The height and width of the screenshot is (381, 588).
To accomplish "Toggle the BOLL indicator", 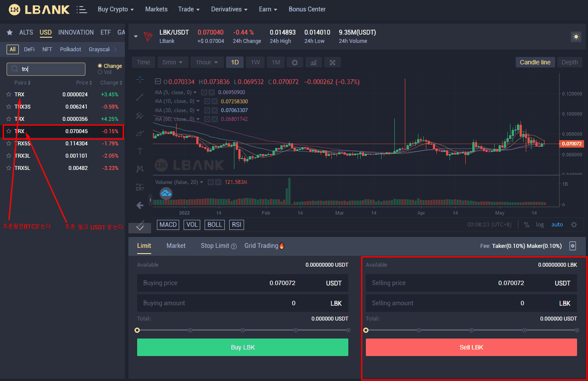I will [x=215, y=225].
